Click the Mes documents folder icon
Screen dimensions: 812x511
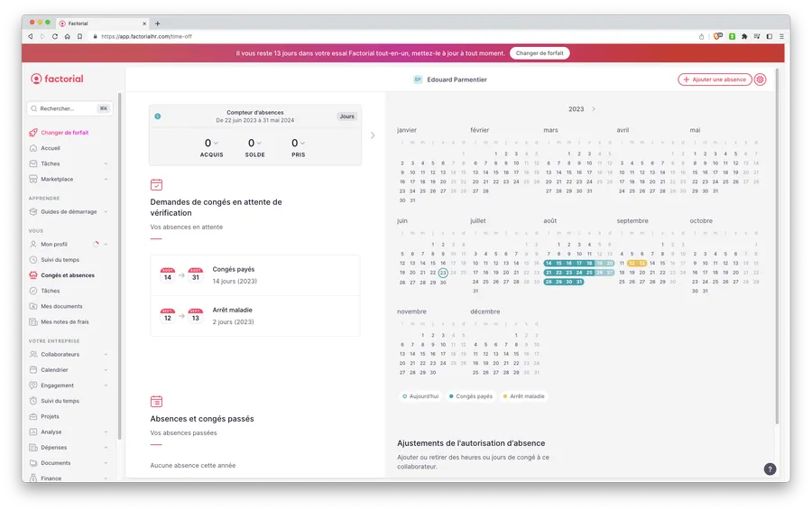point(33,306)
